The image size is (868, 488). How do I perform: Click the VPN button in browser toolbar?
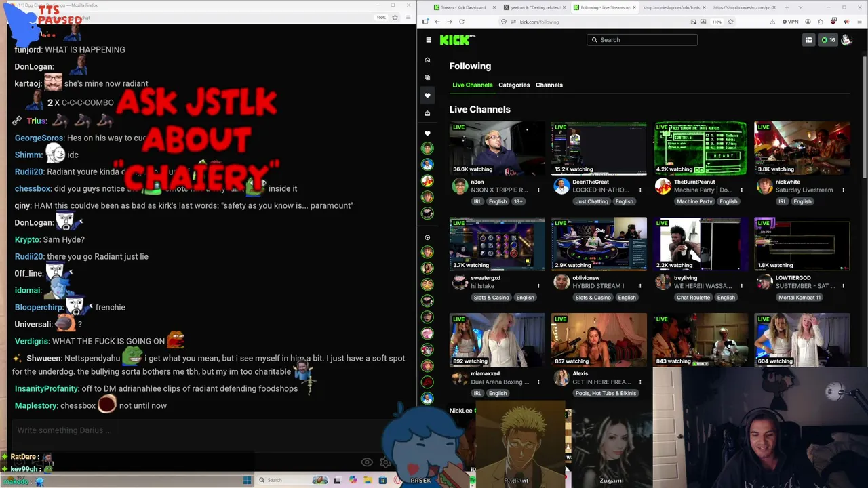(791, 22)
